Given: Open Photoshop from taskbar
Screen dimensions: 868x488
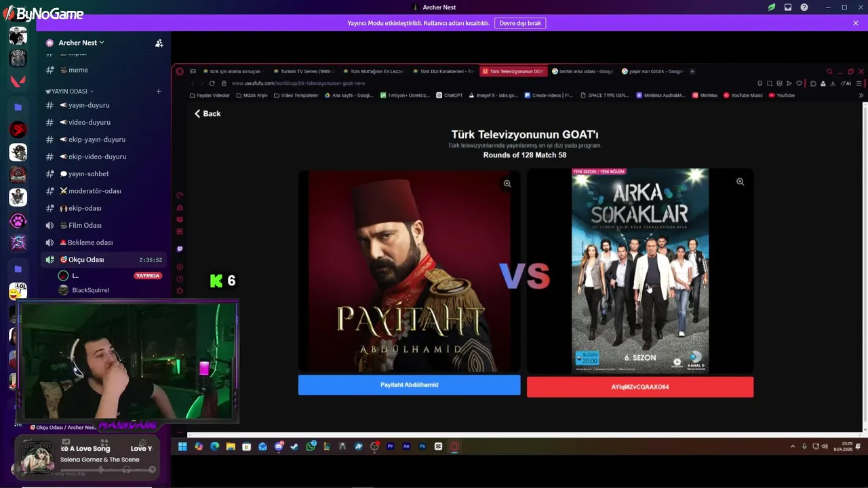Looking at the screenshot, I should coord(422,447).
